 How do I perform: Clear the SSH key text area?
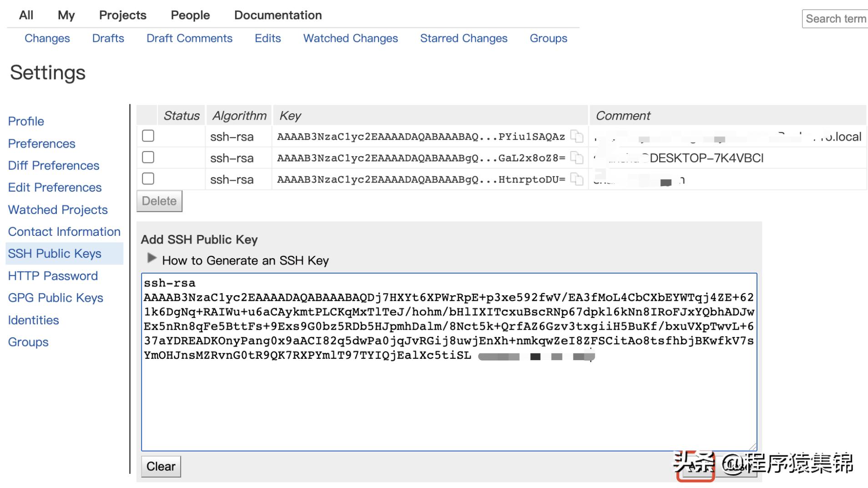[x=161, y=466]
